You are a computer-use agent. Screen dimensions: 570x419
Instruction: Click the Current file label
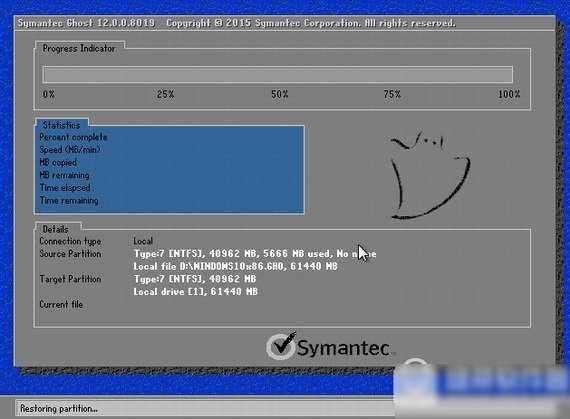tap(61, 305)
